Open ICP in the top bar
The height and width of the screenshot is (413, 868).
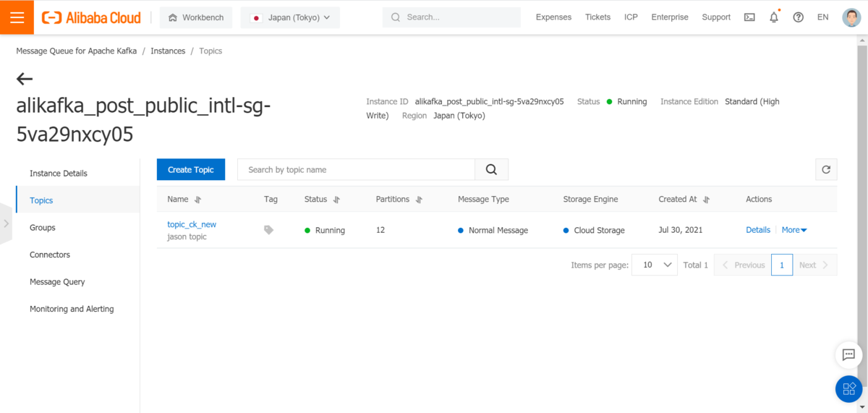pos(631,17)
